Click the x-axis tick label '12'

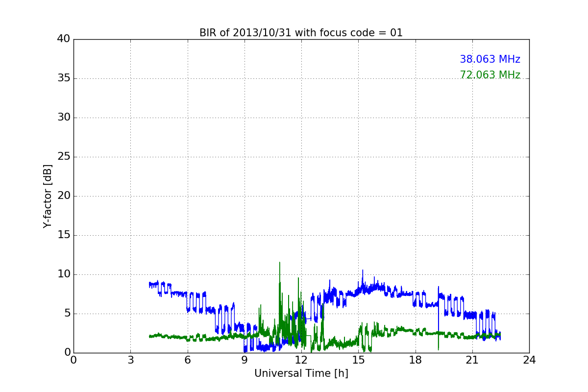click(301, 360)
